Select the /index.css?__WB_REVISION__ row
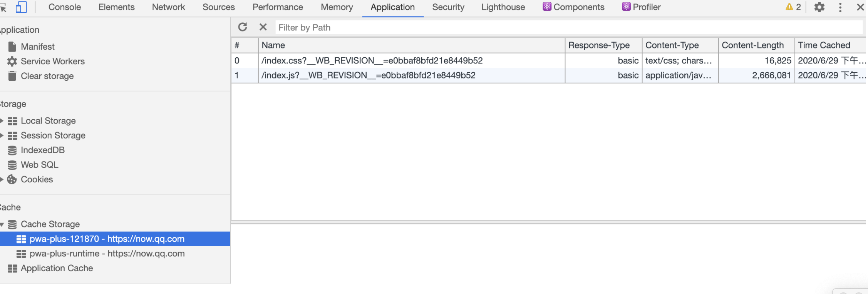 tap(549, 60)
